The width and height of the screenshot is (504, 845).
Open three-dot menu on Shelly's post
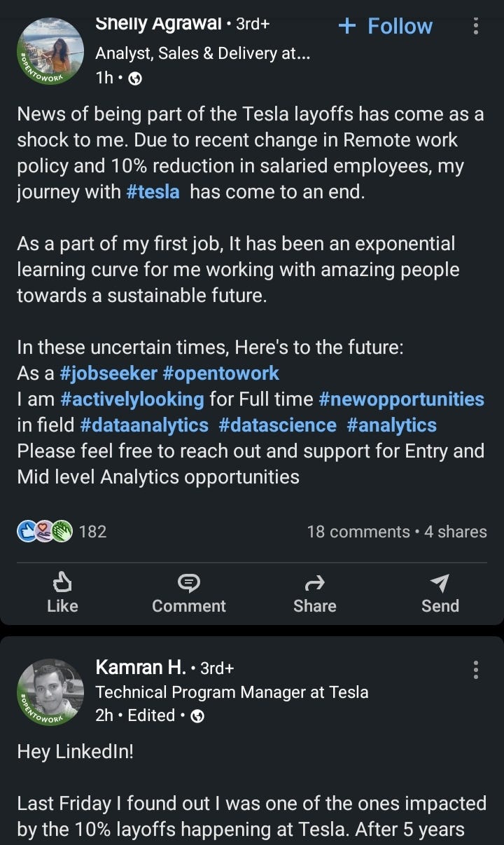coord(476,27)
